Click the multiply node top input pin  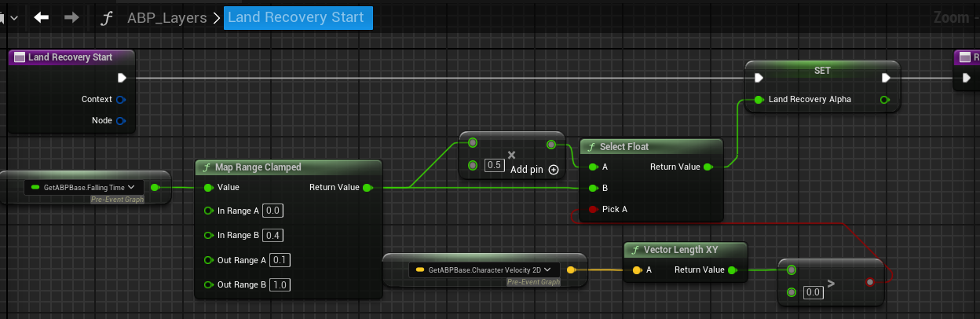472,144
